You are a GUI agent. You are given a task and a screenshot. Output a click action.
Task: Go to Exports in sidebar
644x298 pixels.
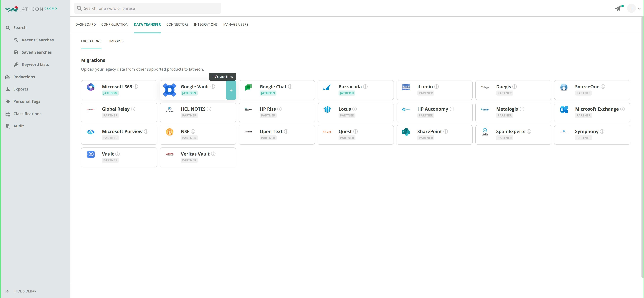pos(17,89)
